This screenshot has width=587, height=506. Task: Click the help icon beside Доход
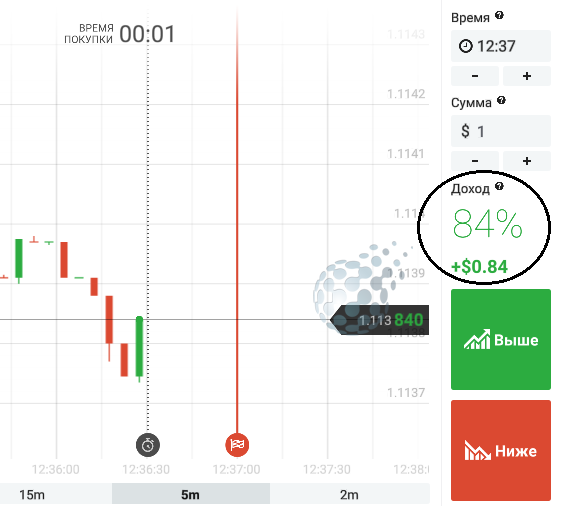499,186
